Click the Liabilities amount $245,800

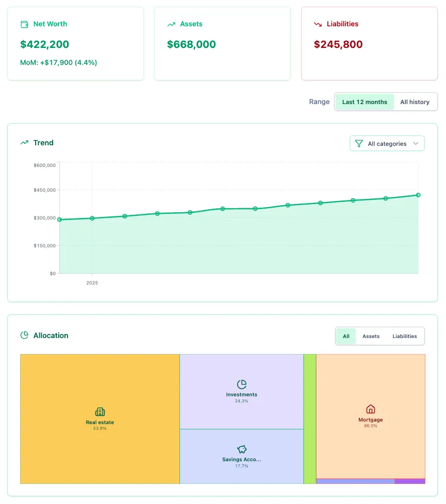point(338,44)
